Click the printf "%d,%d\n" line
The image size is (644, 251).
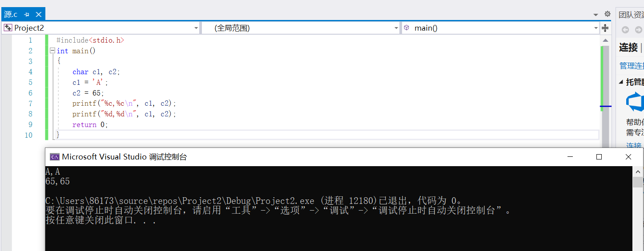point(125,114)
